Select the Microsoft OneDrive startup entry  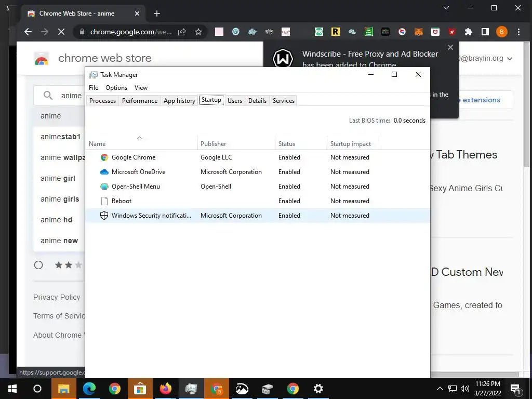(258, 172)
